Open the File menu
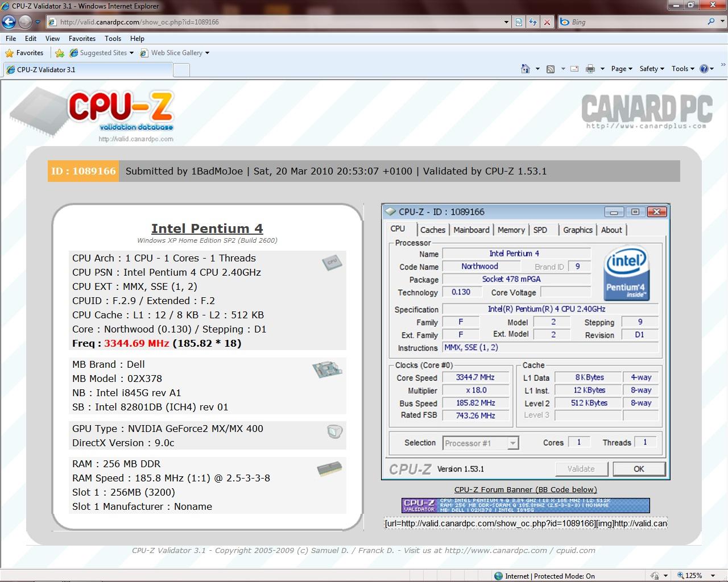Viewport: 728px width, 582px height. point(11,39)
